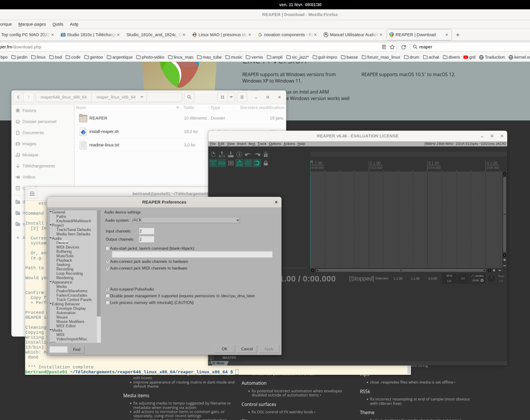Open Project Settings info icon in REAPER
530x420 pixels.
click(240, 155)
